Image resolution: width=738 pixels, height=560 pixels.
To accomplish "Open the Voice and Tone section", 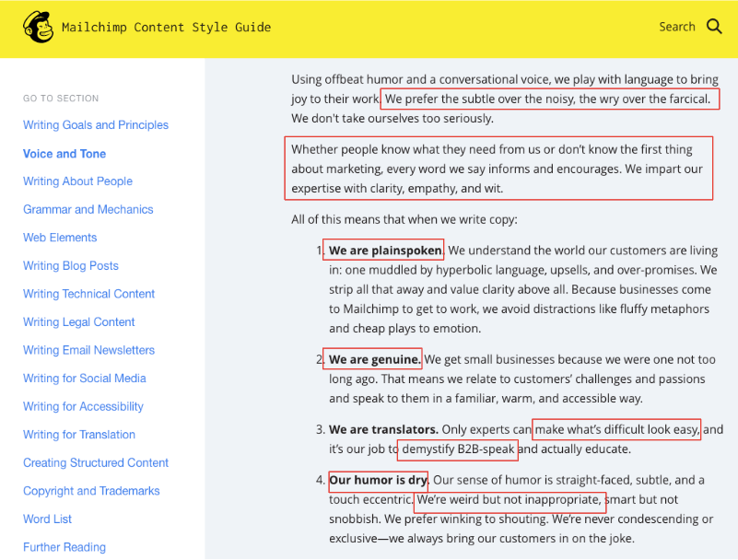I will (64, 153).
